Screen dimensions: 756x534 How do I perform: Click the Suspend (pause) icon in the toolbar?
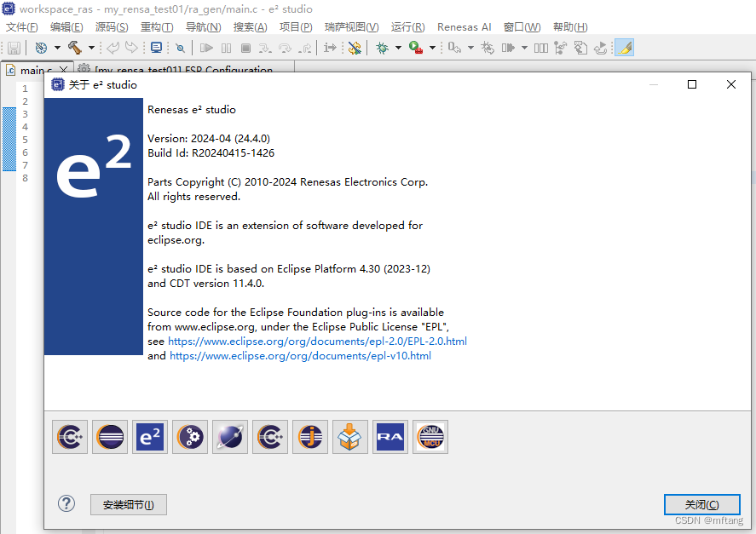click(x=225, y=49)
